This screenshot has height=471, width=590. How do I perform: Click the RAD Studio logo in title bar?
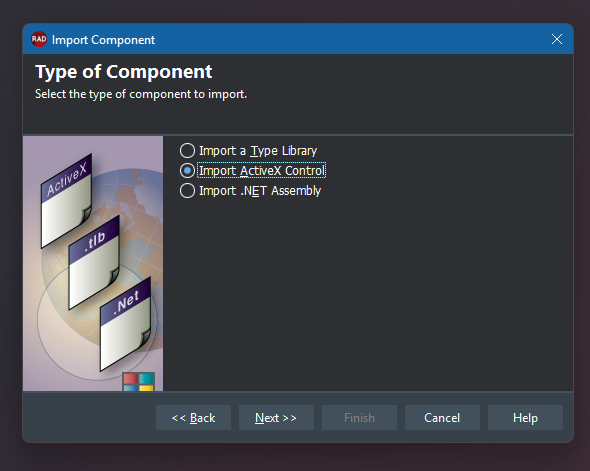click(39, 39)
